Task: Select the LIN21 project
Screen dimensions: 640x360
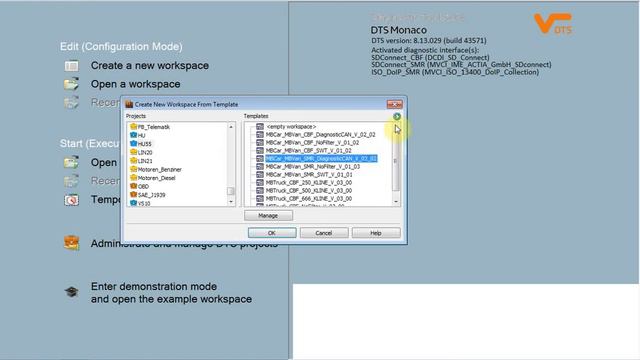Action: (145, 161)
